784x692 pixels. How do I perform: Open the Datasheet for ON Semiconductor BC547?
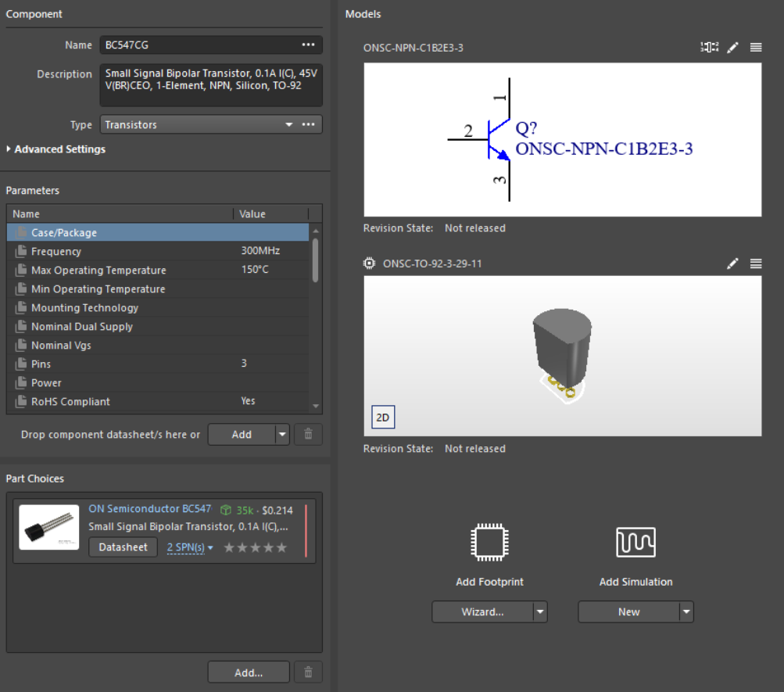click(x=123, y=547)
